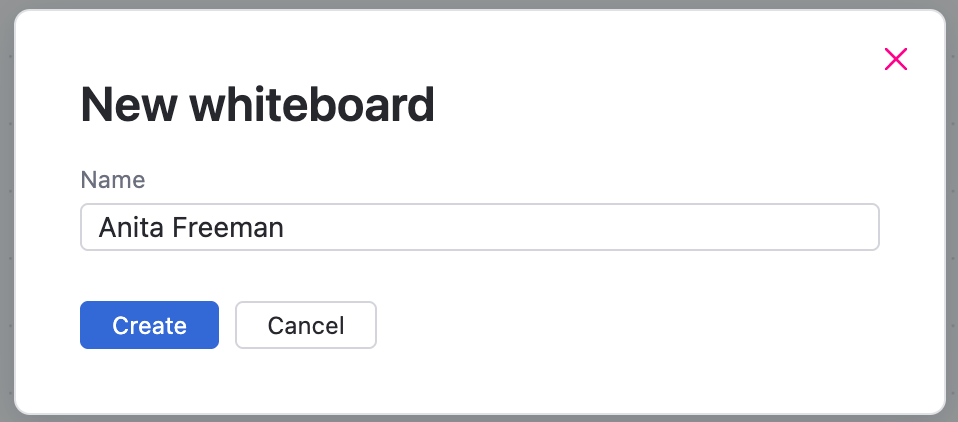This screenshot has height=422, width=958.
Task: Click the New whiteboard heading
Action: [257, 105]
